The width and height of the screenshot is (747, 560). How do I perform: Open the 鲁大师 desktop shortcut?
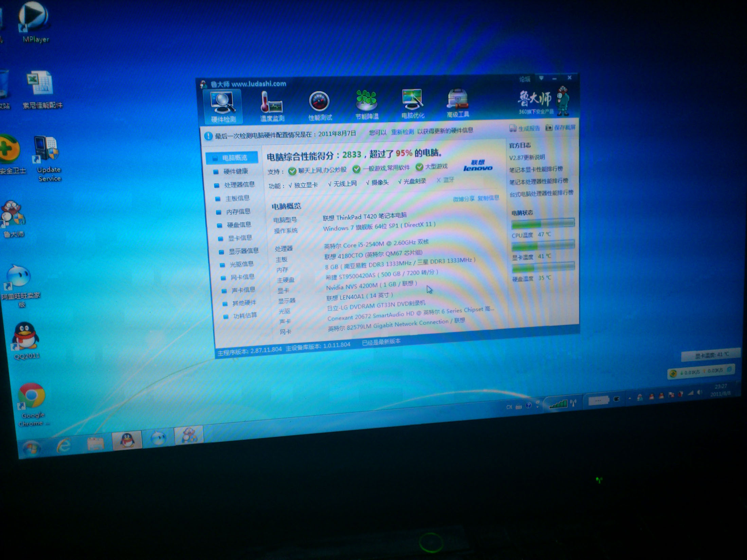pyautogui.click(x=13, y=218)
